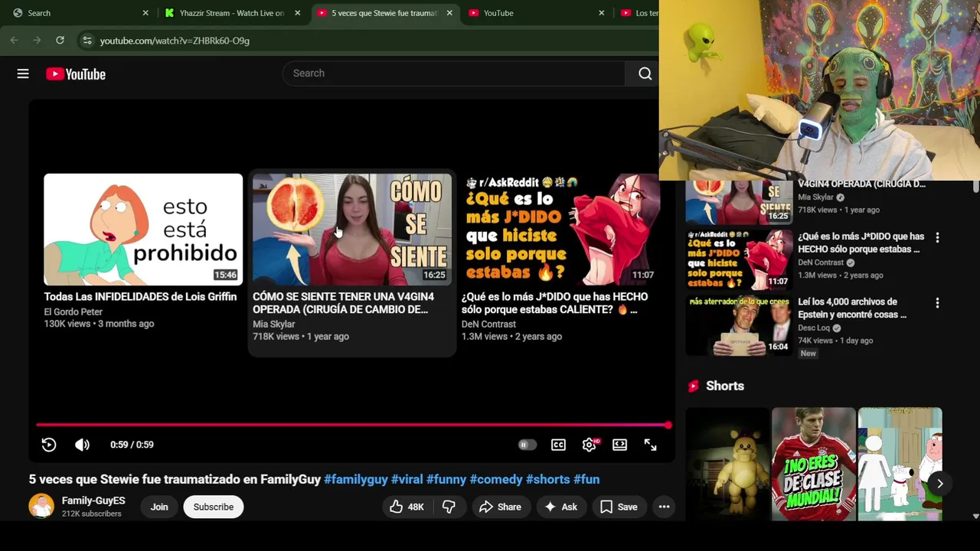Open sidebar ¿Qué es lo más J*DIDO video title
Screen dimensions: 980x551
point(861,243)
